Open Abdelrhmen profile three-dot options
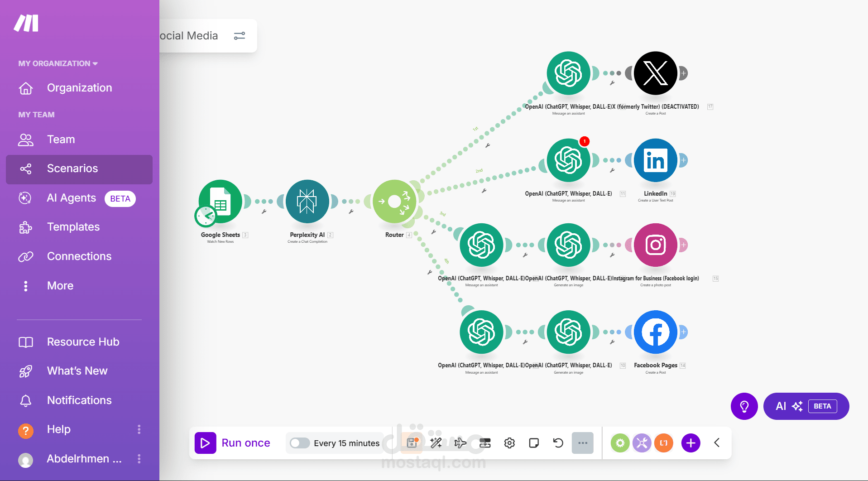The height and width of the screenshot is (481, 868). [x=139, y=459]
